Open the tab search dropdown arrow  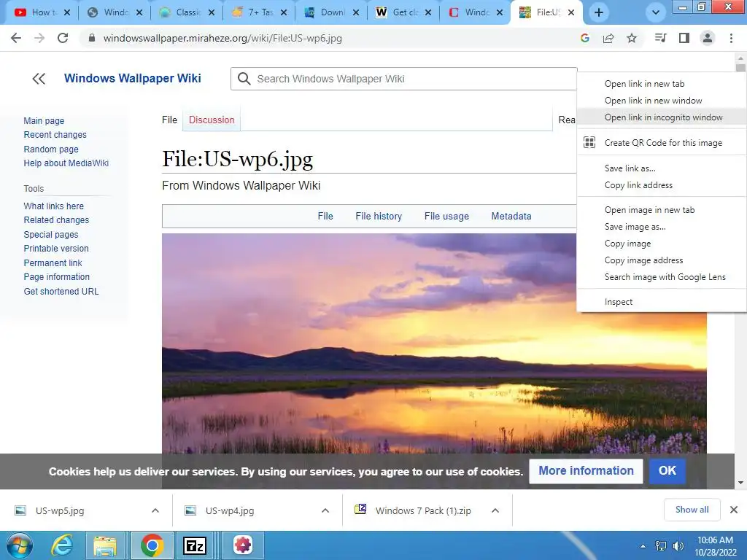(656, 13)
